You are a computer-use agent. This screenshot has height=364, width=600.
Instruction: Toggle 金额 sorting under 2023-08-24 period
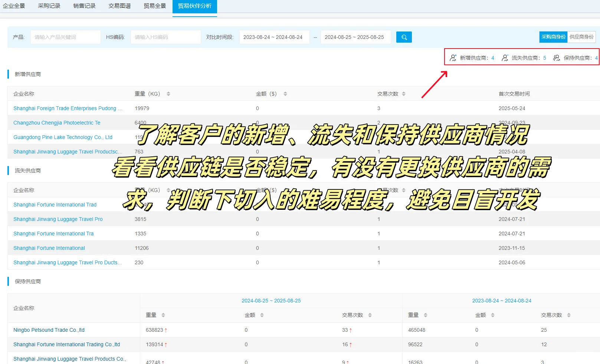tap(492, 315)
